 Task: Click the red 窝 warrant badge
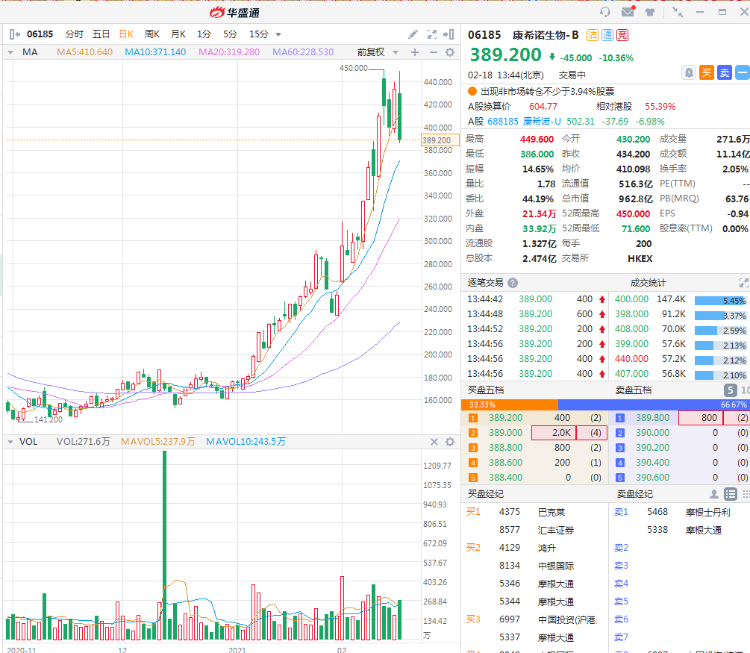coord(622,35)
